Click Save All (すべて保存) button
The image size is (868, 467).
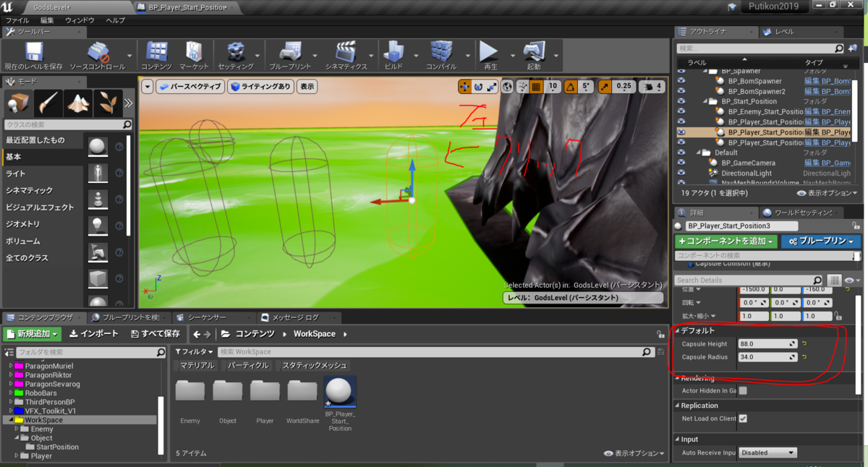coord(156,334)
